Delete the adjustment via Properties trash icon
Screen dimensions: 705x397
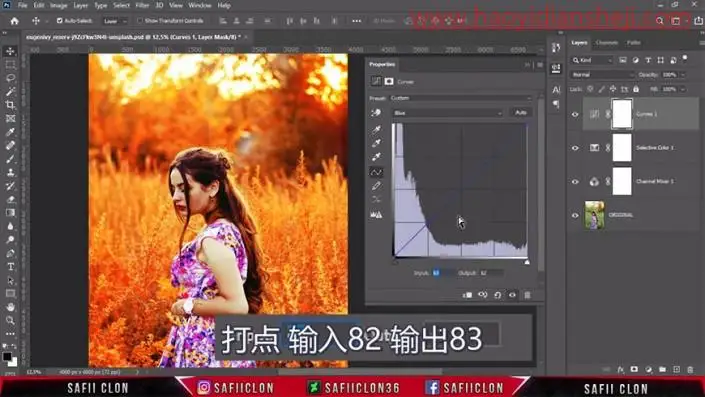point(527,295)
